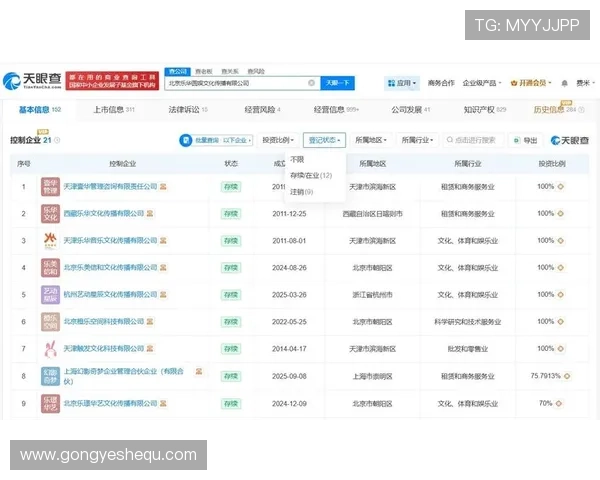Screen dimensions: 600x480
Task: Open the 所属地区 filter dropdown
Action: pyautogui.click(x=370, y=140)
